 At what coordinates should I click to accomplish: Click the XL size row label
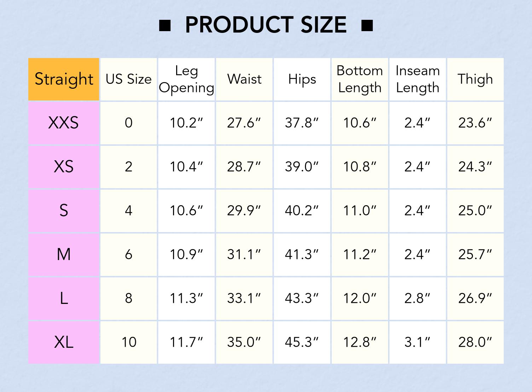pyautogui.click(x=64, y=342)
